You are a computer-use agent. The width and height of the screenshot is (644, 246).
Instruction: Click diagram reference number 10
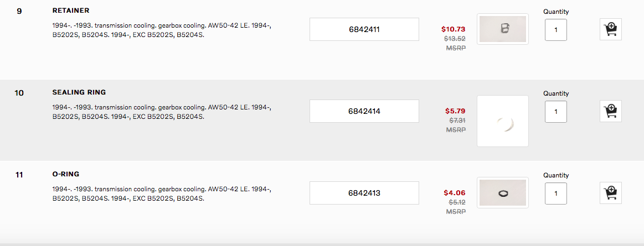pyautogui.click(x=19, y=93)
